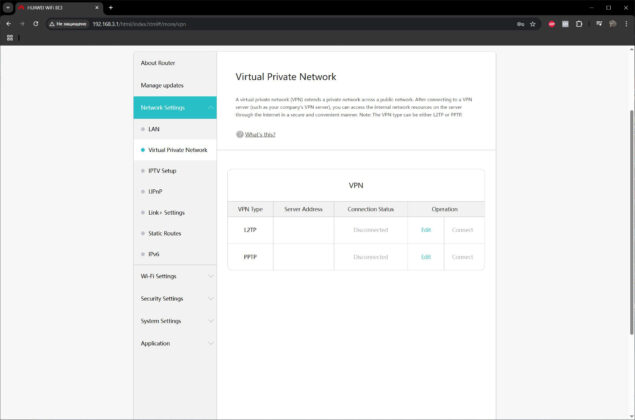Image resolution: width=635 pixels, height=420 pixels.
Task: Click the page vertical scrollbar thumb
Action: [x=631, y=222]
